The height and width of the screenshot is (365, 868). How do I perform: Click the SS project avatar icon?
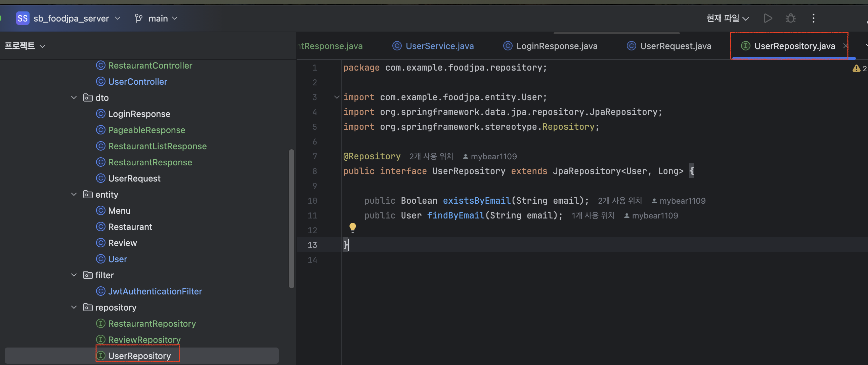point(23,18)
